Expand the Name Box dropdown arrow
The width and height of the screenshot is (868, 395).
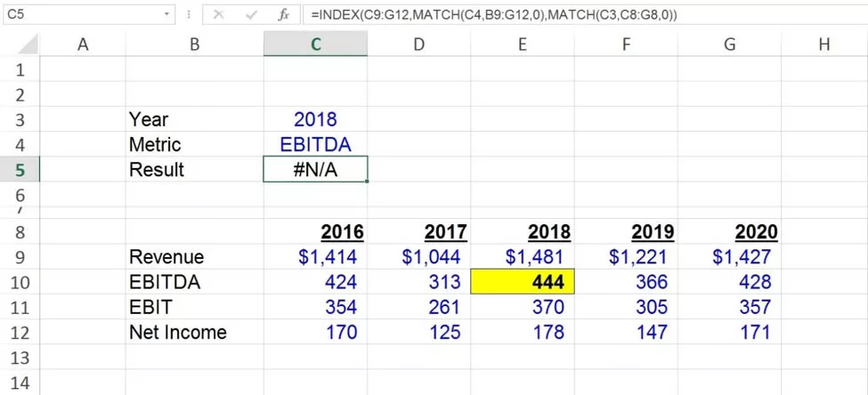[x=166, y=15]
